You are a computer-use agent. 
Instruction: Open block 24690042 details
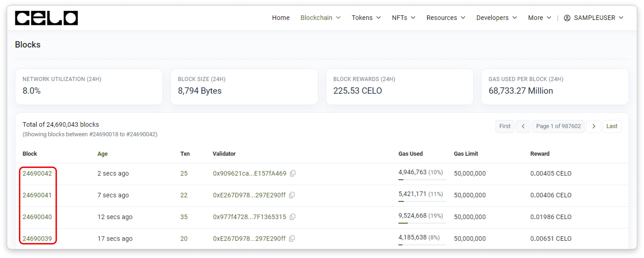(x=37, y=173)
